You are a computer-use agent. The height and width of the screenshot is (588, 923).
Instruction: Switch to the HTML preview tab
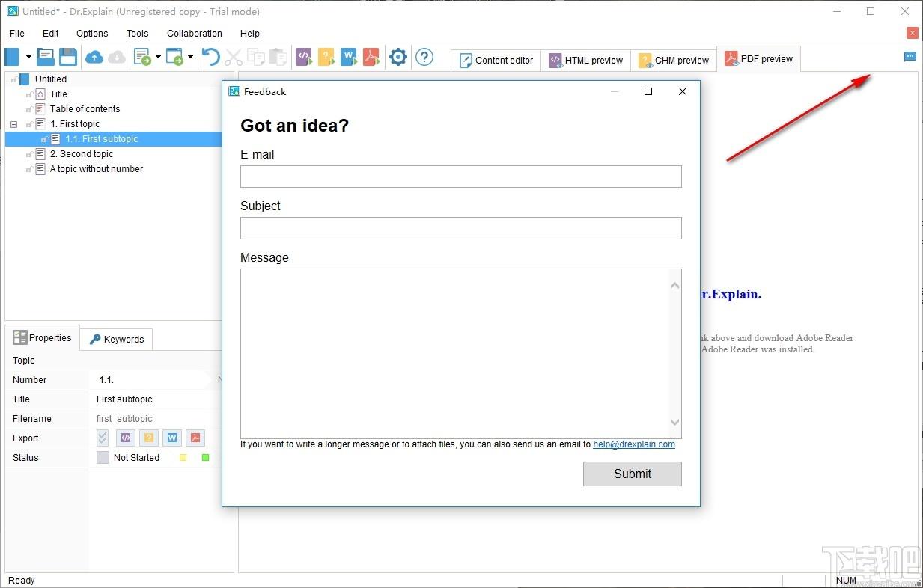[x=586, y=61]
